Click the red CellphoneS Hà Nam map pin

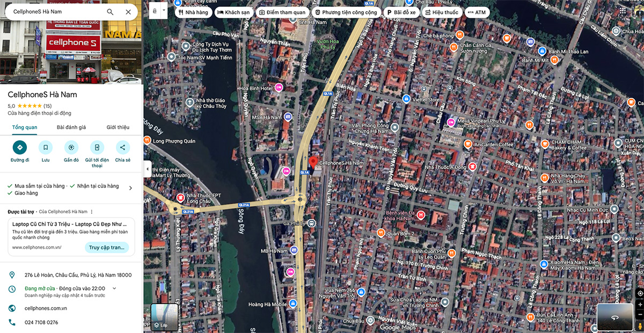pyautogui.click(x=313, y=164)
